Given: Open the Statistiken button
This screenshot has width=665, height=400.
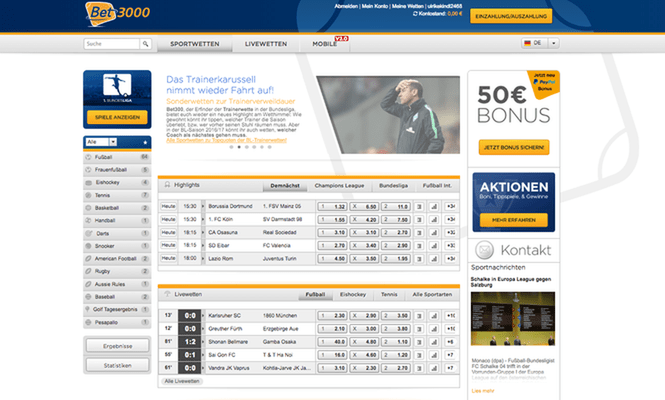Looking at the screenshot, I should click(x=117, y=365).
